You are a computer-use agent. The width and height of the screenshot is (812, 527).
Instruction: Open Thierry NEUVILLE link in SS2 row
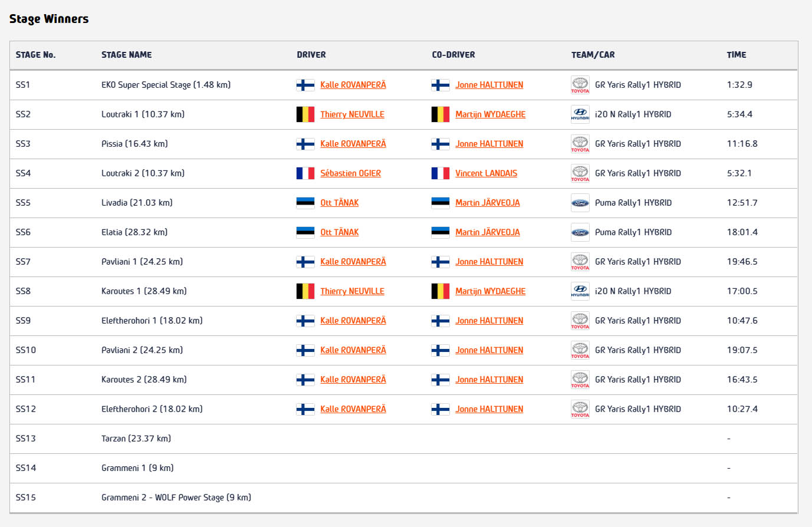tap(352, 114)
